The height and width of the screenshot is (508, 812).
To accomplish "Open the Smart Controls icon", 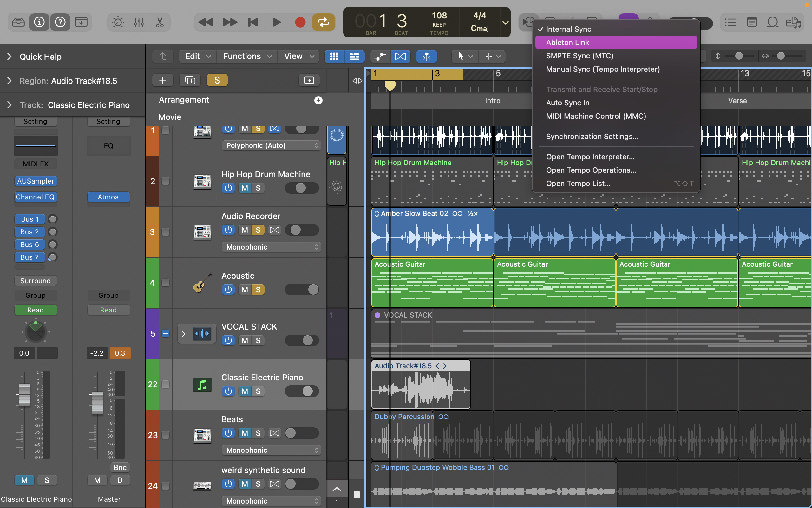I will (x=118, y=22).
